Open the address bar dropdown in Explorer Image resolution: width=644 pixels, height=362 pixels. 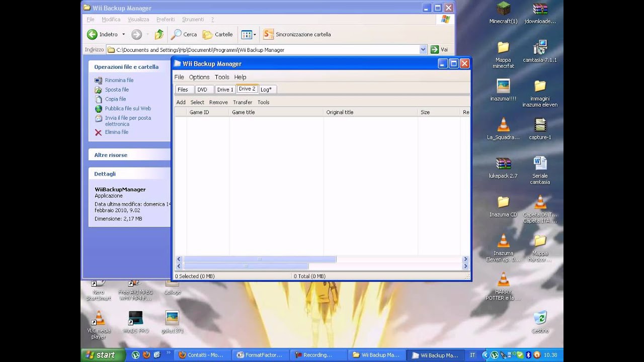[423, 50]
